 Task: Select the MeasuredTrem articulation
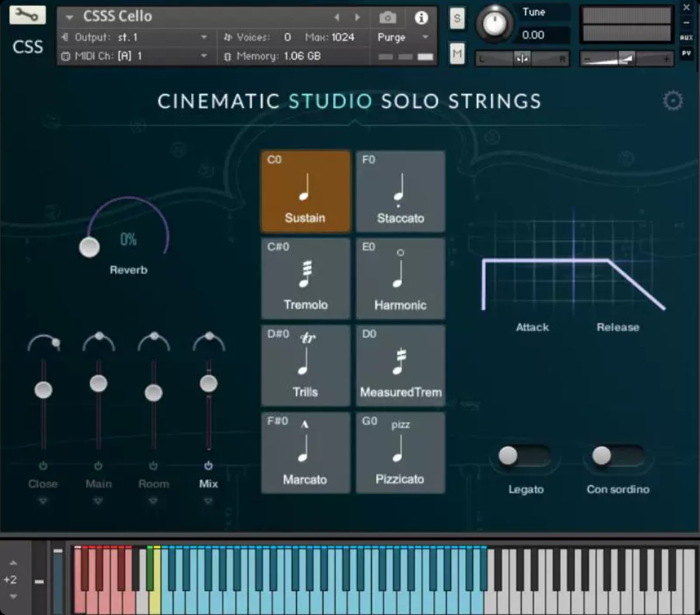[x=400, y=366]
